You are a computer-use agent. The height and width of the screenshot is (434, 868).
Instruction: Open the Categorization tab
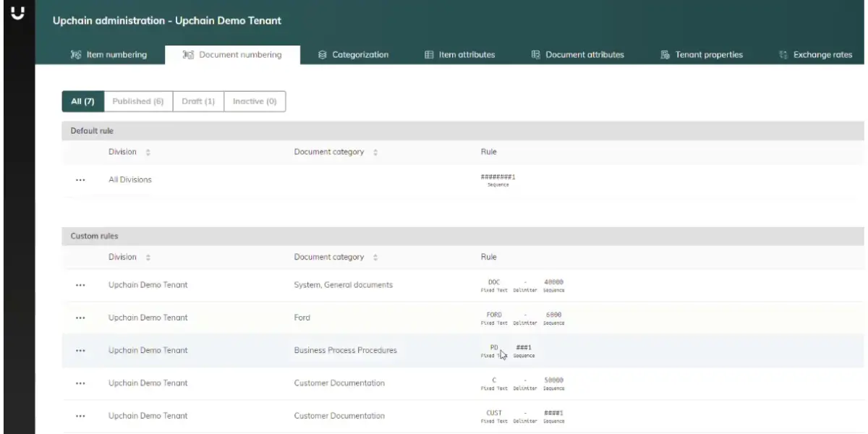[354, 55]
